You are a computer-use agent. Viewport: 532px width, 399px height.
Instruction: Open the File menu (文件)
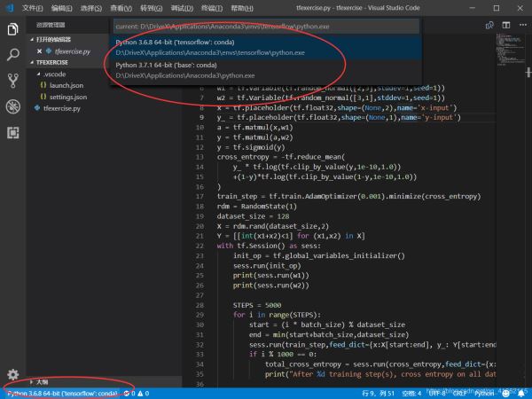point(32,7)
